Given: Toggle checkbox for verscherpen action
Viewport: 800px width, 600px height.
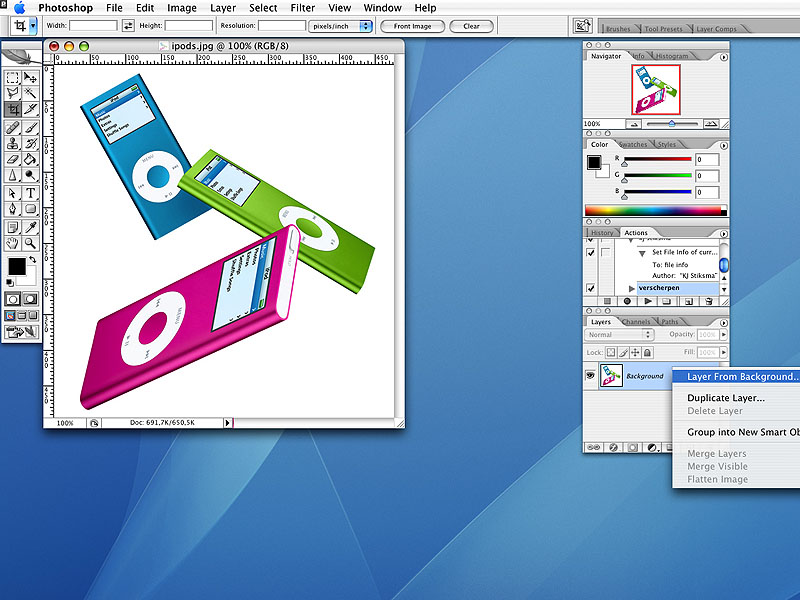Looking at the screenshot, I should pyautogui.click(x=590, y=288).
